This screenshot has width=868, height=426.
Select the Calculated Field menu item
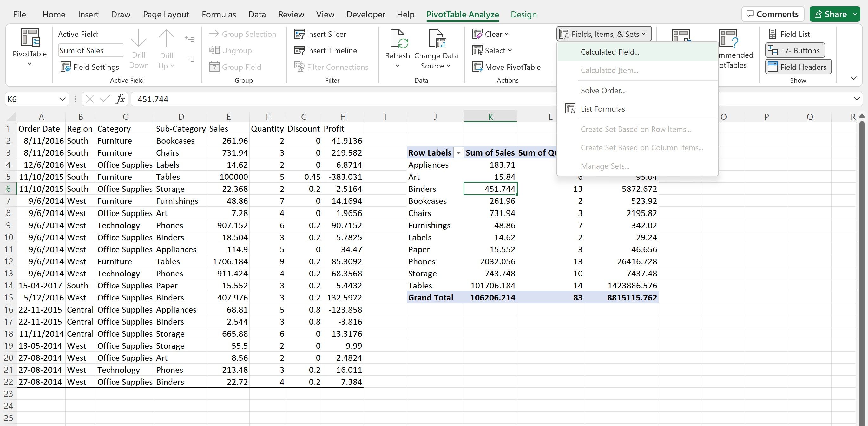coord(610,52)
